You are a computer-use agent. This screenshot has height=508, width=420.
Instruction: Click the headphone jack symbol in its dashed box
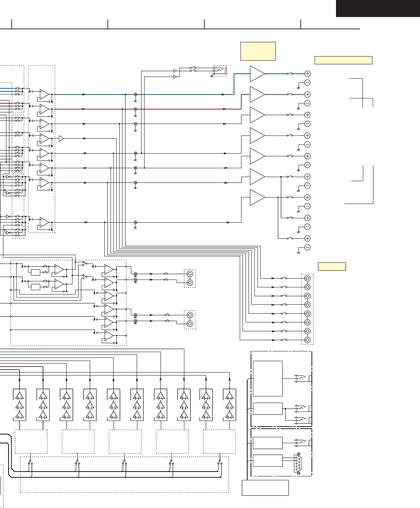tap(220, 70)
